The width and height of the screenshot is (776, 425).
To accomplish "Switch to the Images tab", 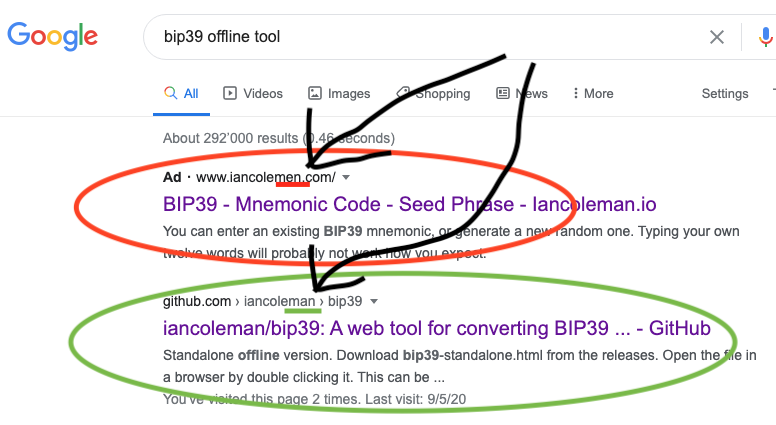I will (x=339, y=94).
